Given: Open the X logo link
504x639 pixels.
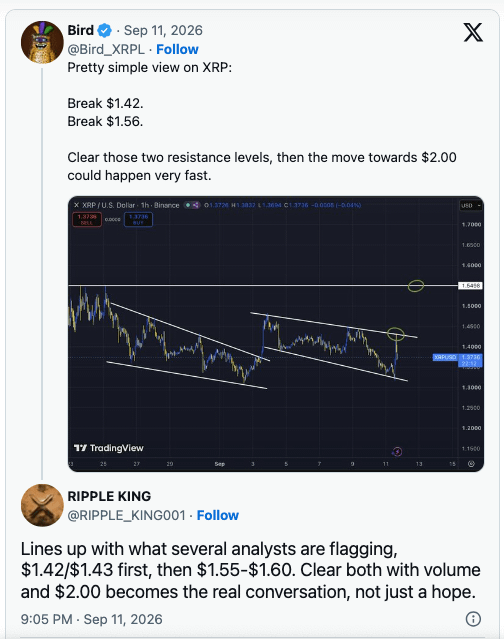Looking at the screenshot, I should [473, 32].
